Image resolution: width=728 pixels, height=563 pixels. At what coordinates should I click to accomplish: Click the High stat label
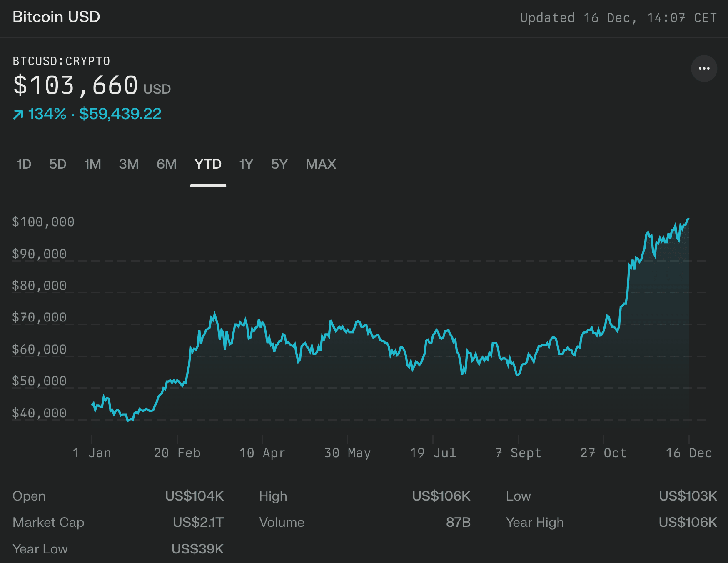273,496
